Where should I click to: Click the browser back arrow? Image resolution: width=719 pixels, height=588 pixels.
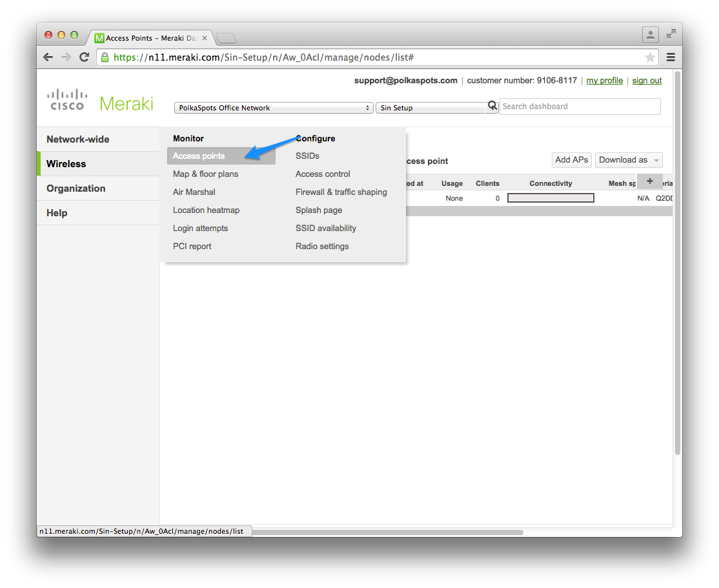pos(48,57)
